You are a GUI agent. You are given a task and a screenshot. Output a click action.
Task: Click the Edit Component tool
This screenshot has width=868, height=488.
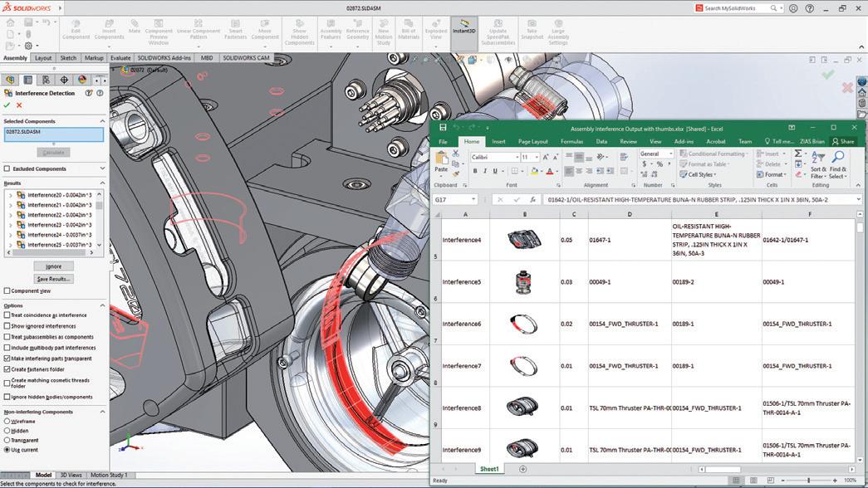point(76,29)
